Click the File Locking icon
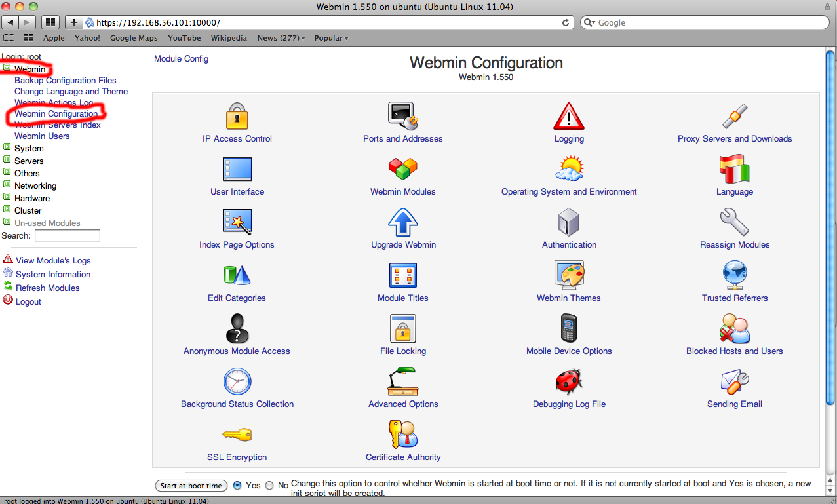This screenshot has height=504, width=837. (x=403, y=328)
